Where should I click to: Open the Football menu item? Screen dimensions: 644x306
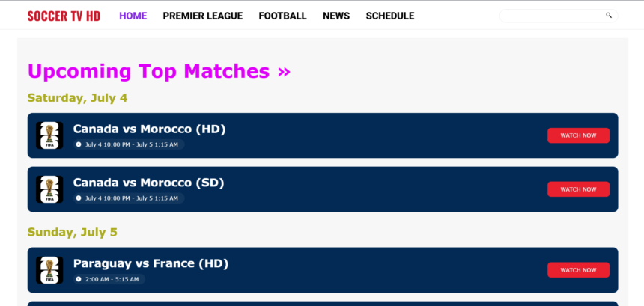pos(282,16)
